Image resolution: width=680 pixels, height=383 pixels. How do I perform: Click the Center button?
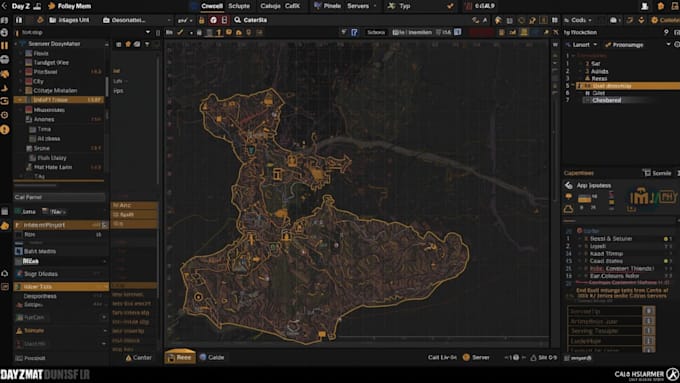coord(138,358)
